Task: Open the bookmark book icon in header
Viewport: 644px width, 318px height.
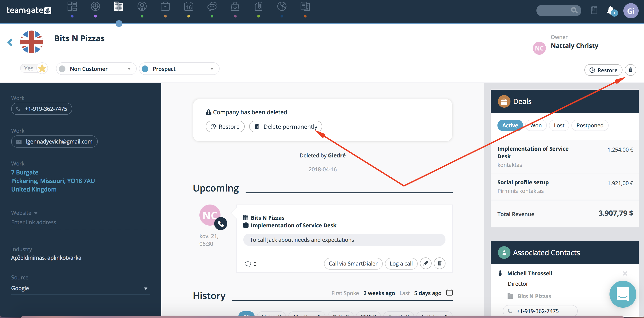Action: point(594,11)
